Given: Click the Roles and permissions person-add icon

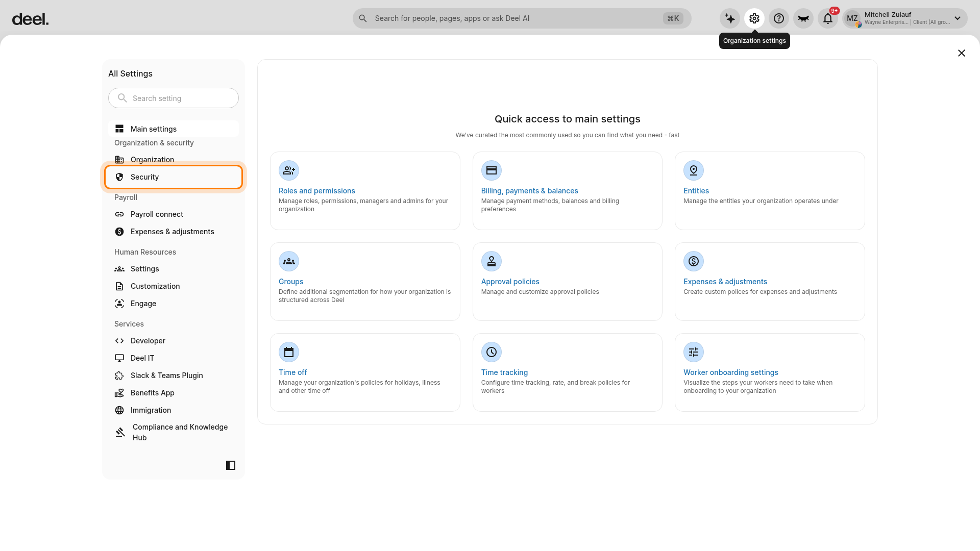Looking at the screenshot, I should click(x=289, y=170).
